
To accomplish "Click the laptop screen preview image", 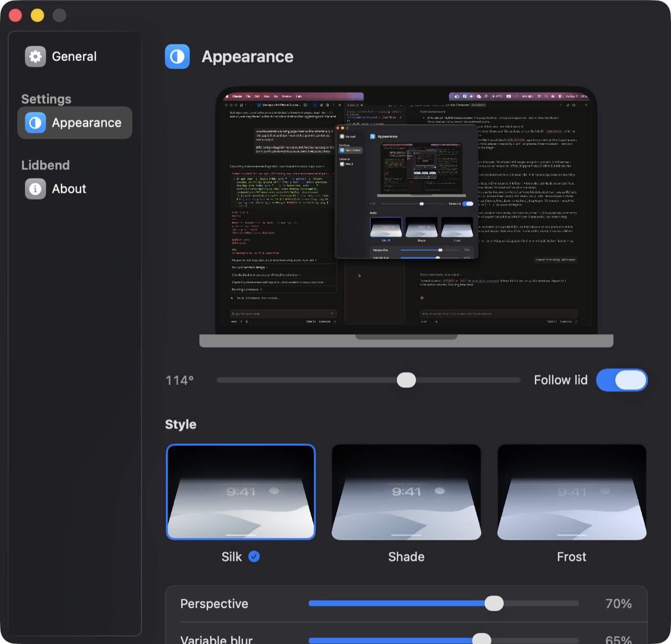I will point(406,211).
